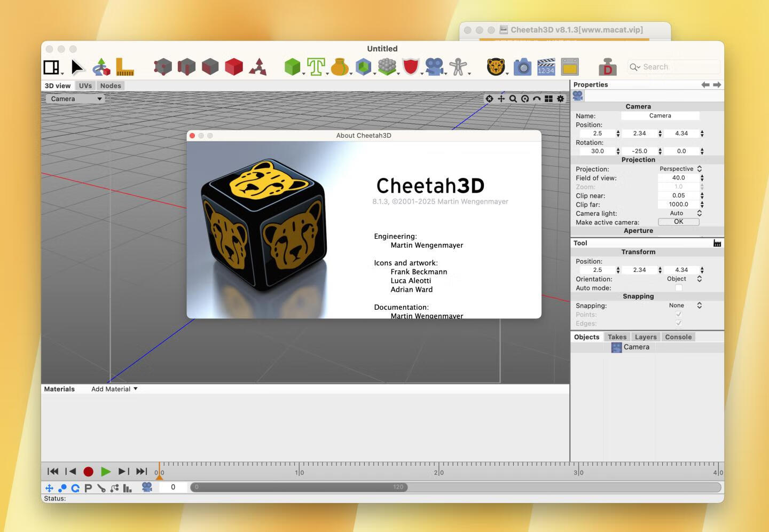Click the red shield tag icon
769x532 pixels.
click(x=411, y=67)
